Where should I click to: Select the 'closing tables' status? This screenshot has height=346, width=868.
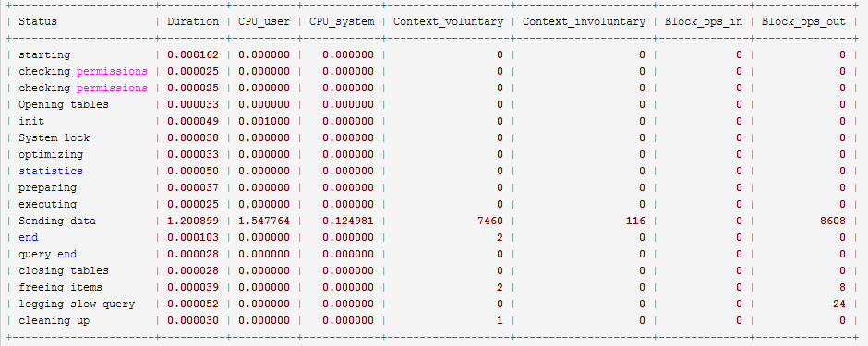tap(64, 270)
